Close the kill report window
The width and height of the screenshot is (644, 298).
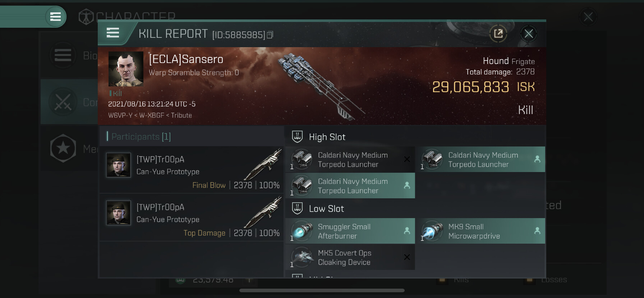click(528, 34)
